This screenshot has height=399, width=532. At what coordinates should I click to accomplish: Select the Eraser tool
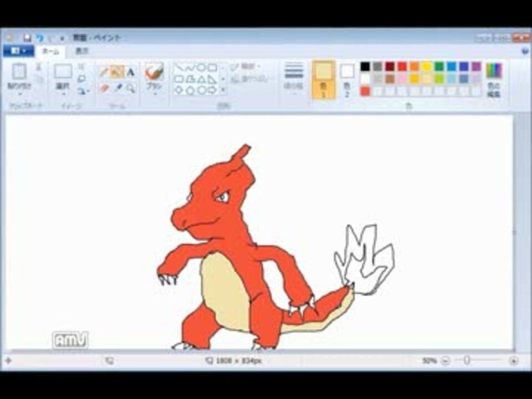pos(104,89)
